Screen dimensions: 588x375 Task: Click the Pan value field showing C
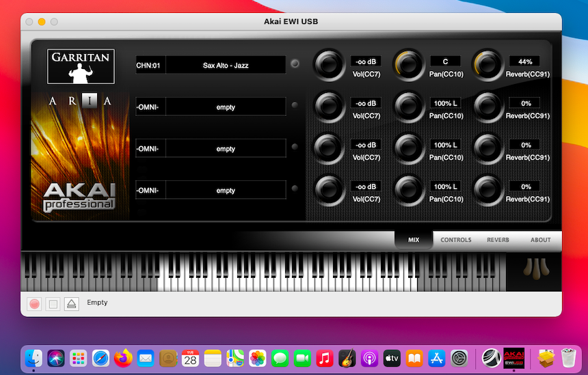coord(446,61)
